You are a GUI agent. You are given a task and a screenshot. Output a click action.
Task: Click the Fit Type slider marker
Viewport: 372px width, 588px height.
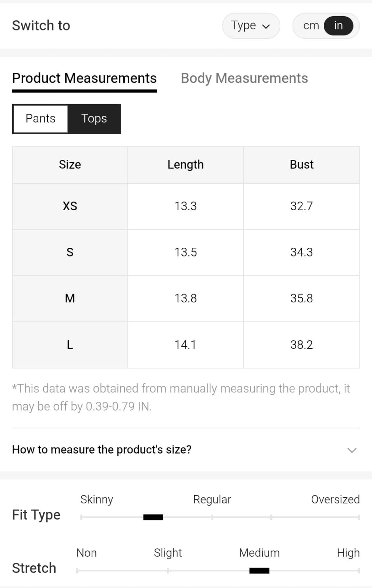pos(153,517)
